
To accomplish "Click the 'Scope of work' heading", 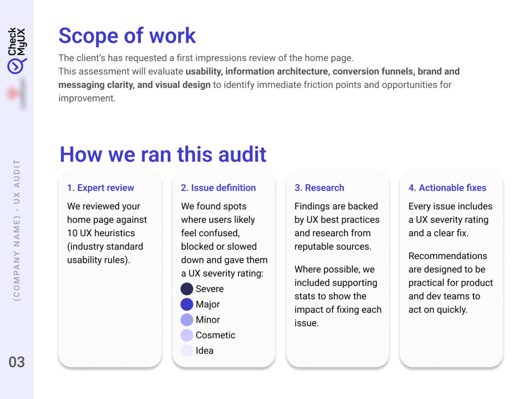I will (127, 36).
